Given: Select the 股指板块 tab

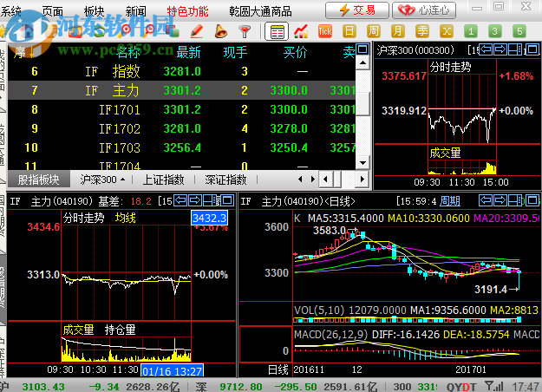Looking at the screenshot, I should coord(38,180).
